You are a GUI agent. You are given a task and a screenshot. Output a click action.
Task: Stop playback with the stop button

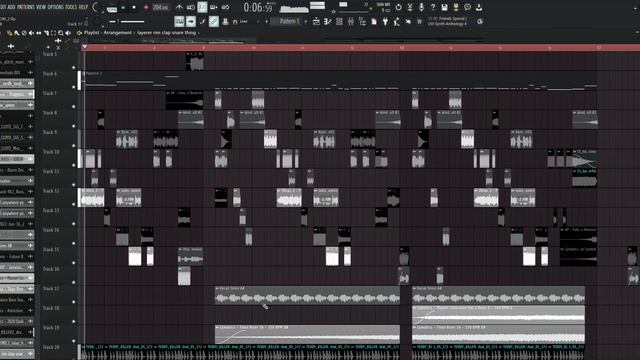(x=134, y=7)
